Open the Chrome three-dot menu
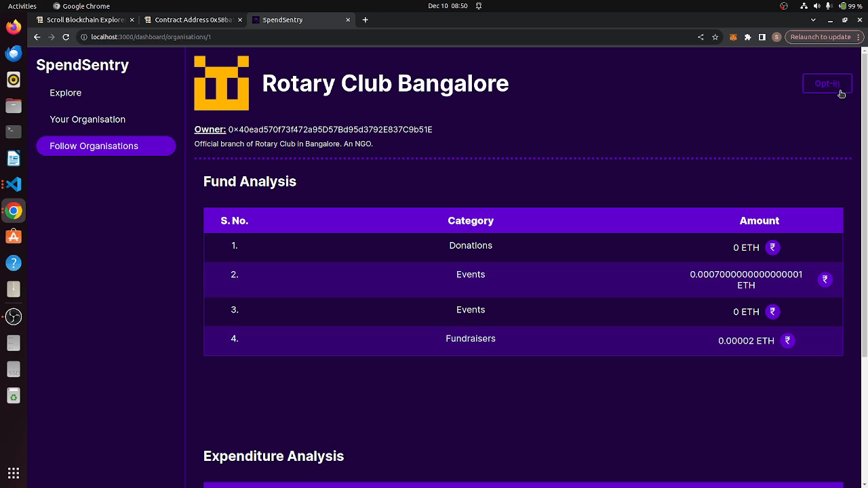This screenshot has width=868, height=488. pyautogui.click(x=859, y=37)
